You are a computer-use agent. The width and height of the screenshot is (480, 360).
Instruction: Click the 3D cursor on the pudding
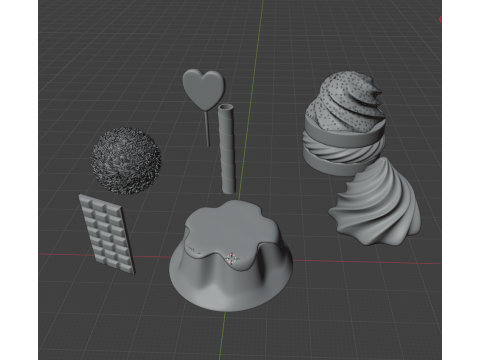231,258
